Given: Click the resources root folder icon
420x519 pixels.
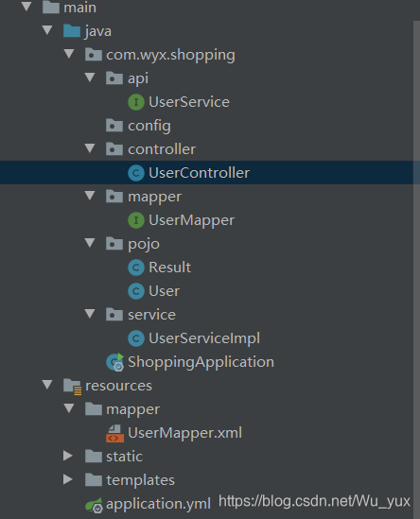Looking at the screenshot, I should click(72, 386).
